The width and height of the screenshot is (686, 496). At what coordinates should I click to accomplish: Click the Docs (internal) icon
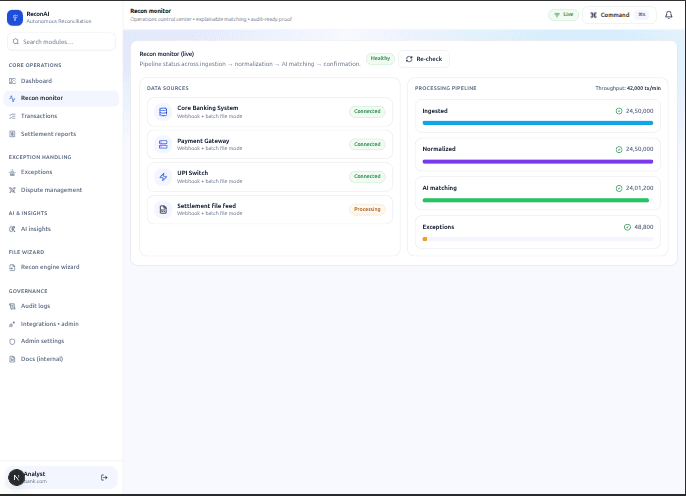12,359
